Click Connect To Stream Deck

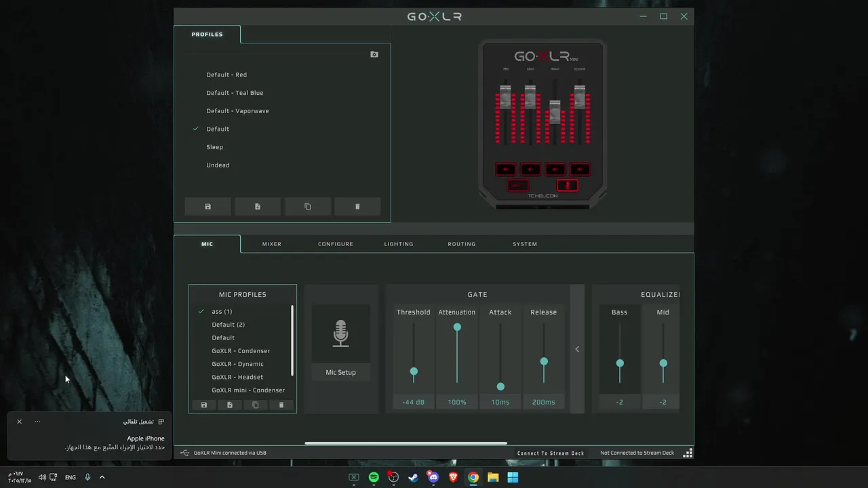coord(551,453)
